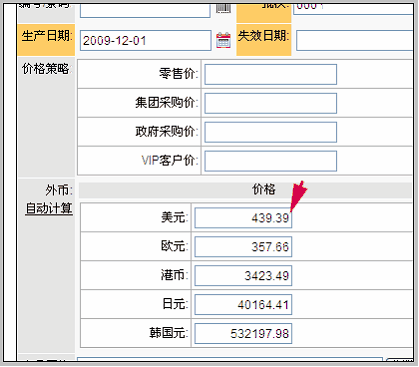Click the 集团采购价 label
The width and height of the screenshot is (419, 367).
166,102
